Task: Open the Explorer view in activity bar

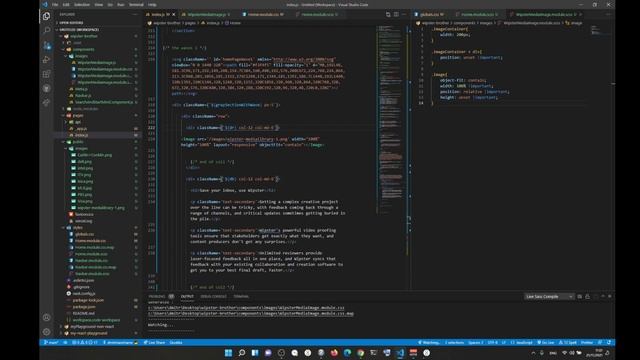Action: [x=47, y=16]
